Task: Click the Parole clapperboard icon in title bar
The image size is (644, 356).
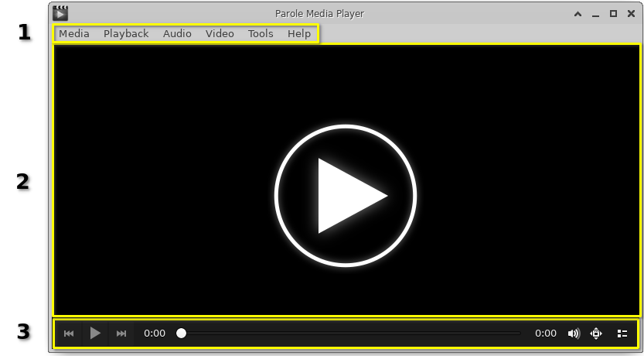Action: (x=60, y=13)
